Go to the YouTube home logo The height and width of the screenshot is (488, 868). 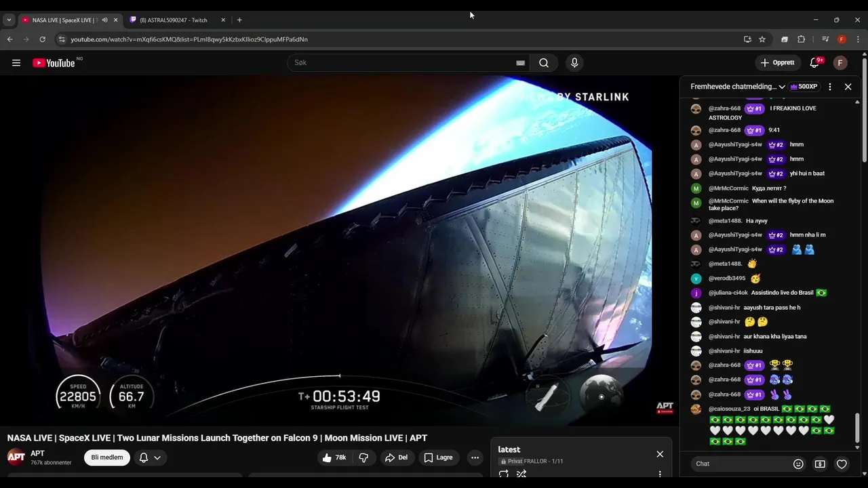(54, 63)
